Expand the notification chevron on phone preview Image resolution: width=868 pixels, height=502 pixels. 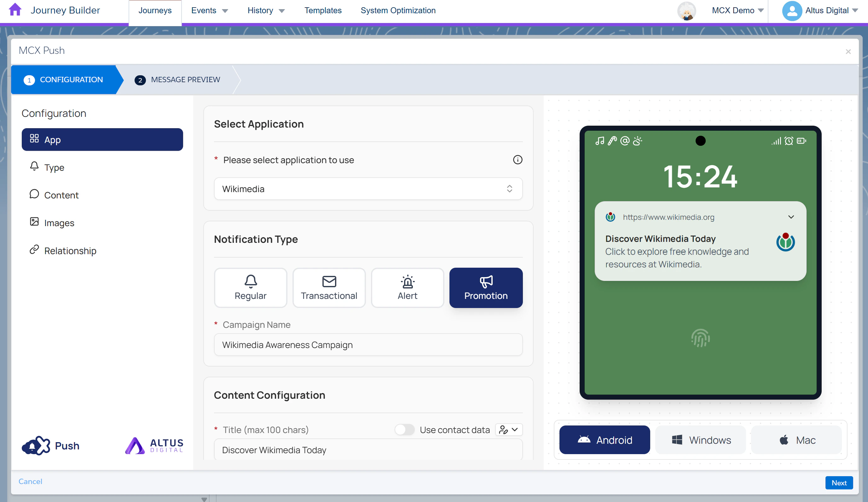(x=791, y=217)
